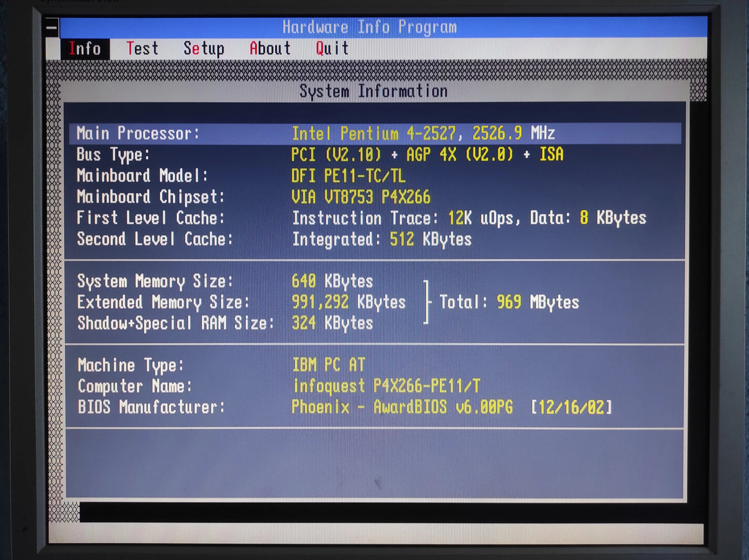Open the Test menu
This screenshot has height=560, width=749.
[x=143, y=49]
